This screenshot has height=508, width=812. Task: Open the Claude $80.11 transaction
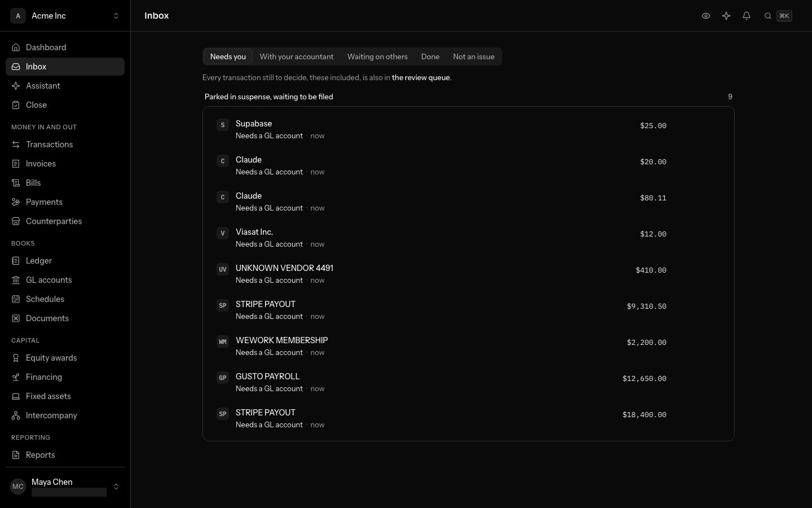[468, 202]
